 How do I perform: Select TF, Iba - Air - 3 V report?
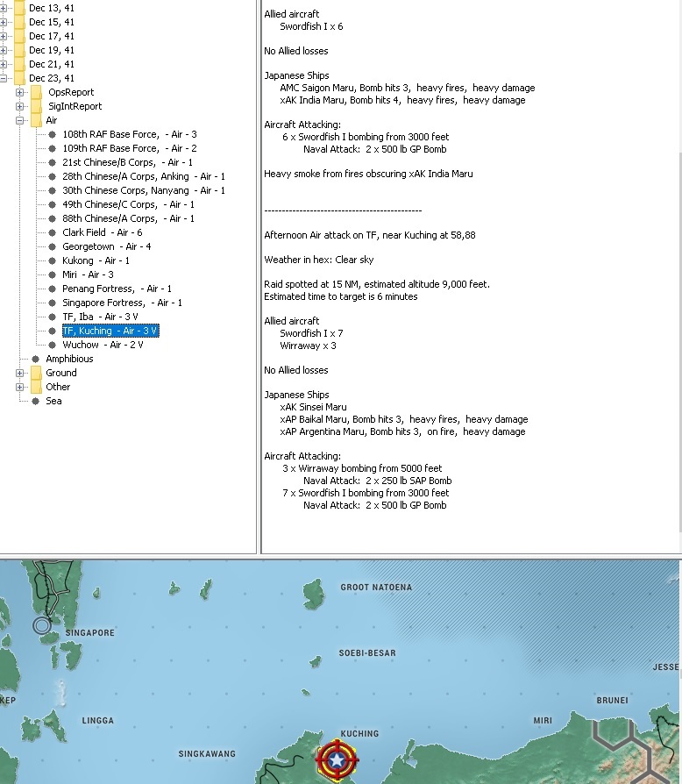(100, 317)
